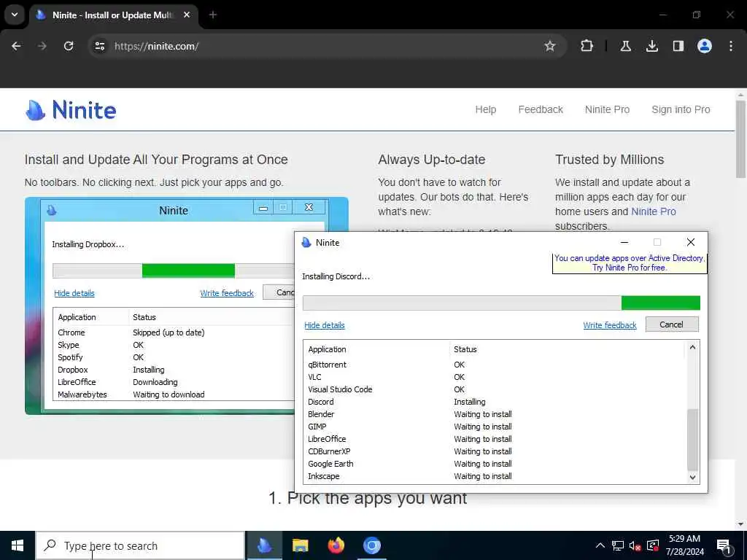Click installer list scroll up arrow
The image size is (747, 560).
[693, 348]
